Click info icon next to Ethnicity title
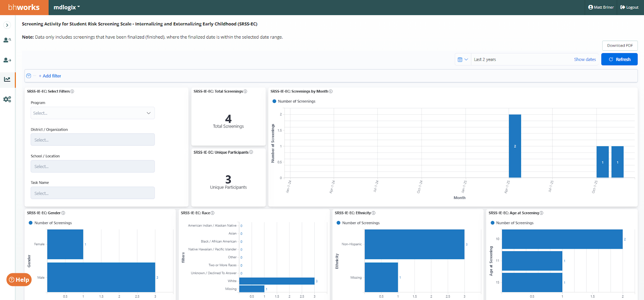This screenshot has width=644, height=300. 374,213
